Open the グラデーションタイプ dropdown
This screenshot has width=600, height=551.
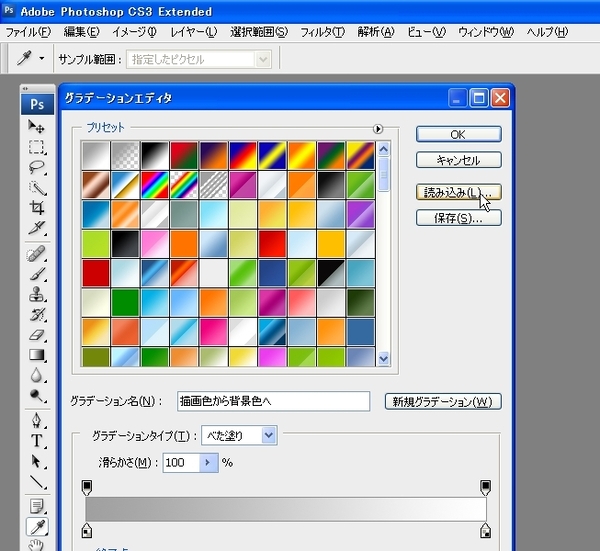pos(238,436)
